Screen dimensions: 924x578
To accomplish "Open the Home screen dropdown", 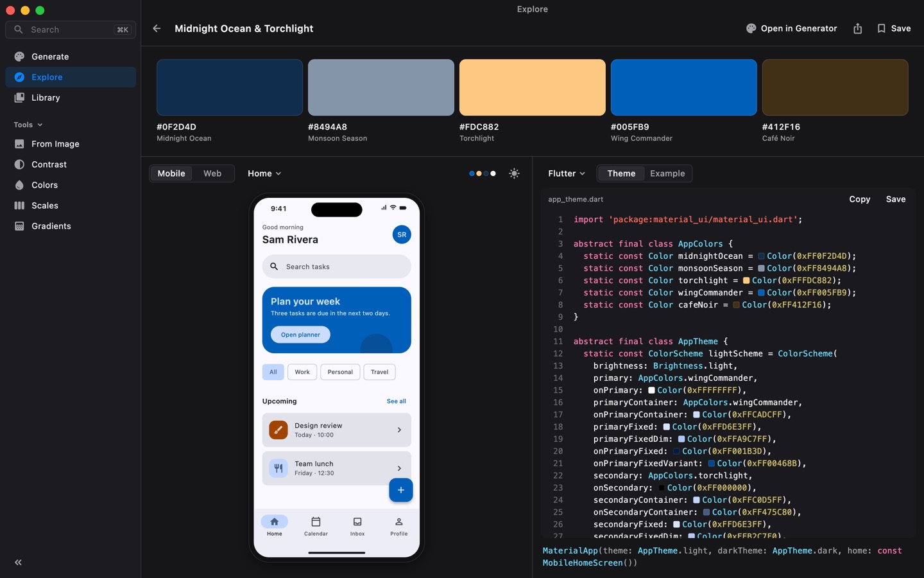I will pyautogui.click(x=264, y=173).
